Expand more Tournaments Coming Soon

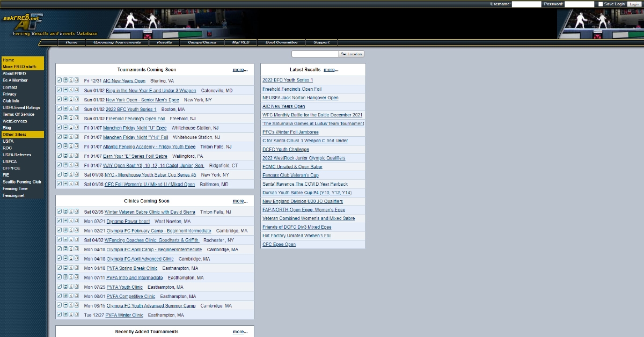240,70
